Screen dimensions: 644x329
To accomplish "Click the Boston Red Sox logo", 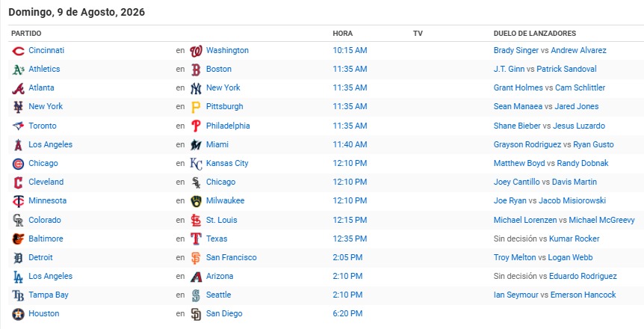I will coord(196,70).
